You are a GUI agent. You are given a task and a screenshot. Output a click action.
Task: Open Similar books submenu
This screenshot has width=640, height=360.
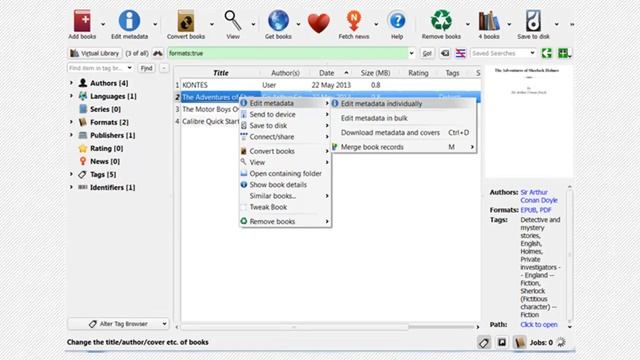click(285, 196)
